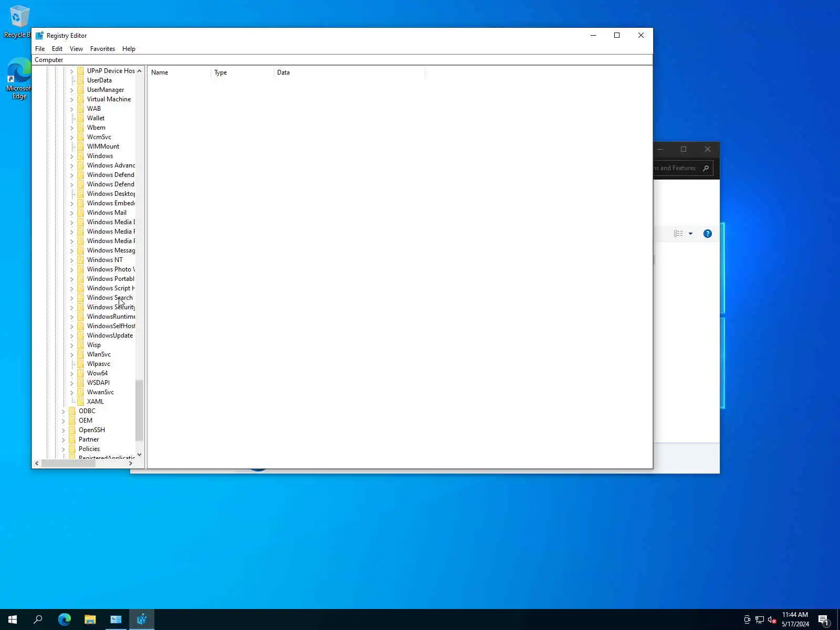Viewport: 840px width, 630px height.
Task: Switch to Registry Editor taskbar button
Action: pos(142,619)
